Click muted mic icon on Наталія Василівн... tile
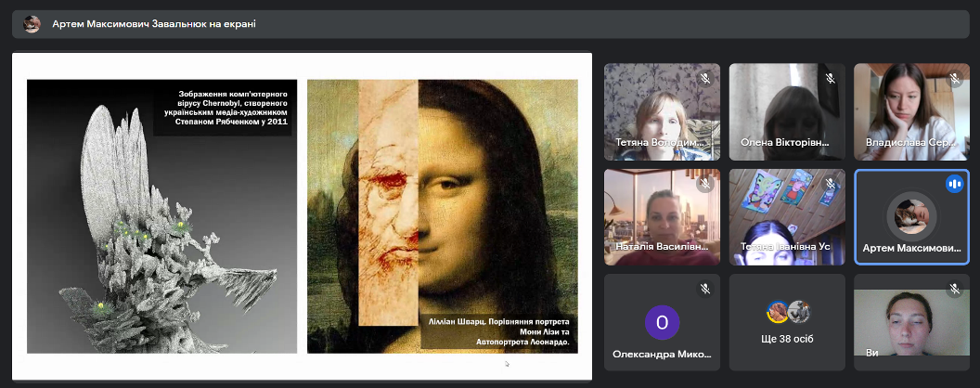 tap(705, 184)
